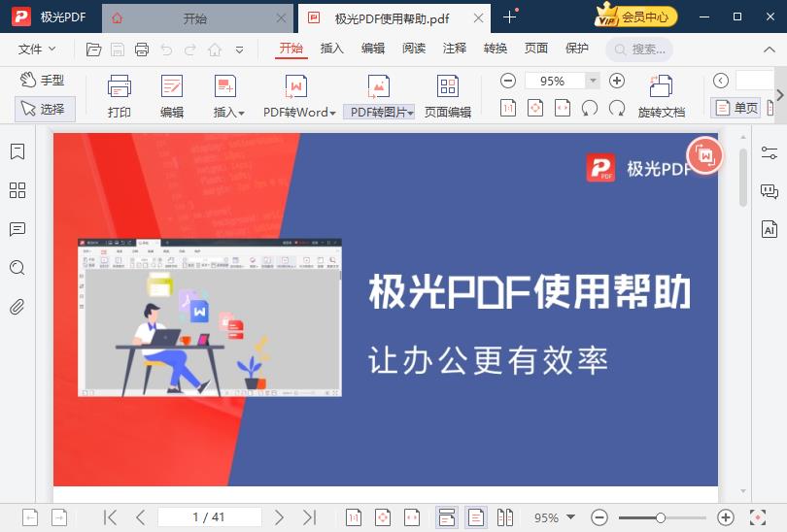Redo the last action
Viewport: 787px width, 532px height.
(x=190, y=50)
